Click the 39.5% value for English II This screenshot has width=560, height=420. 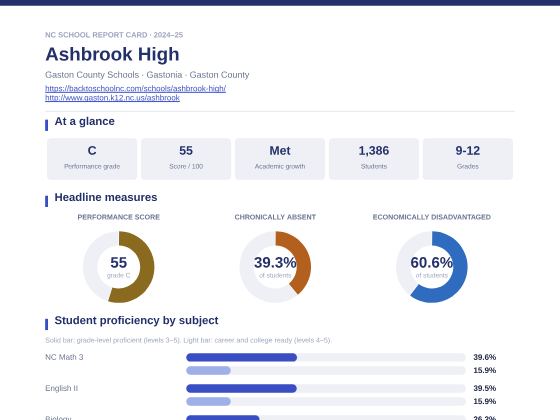(x=485, y=388)
